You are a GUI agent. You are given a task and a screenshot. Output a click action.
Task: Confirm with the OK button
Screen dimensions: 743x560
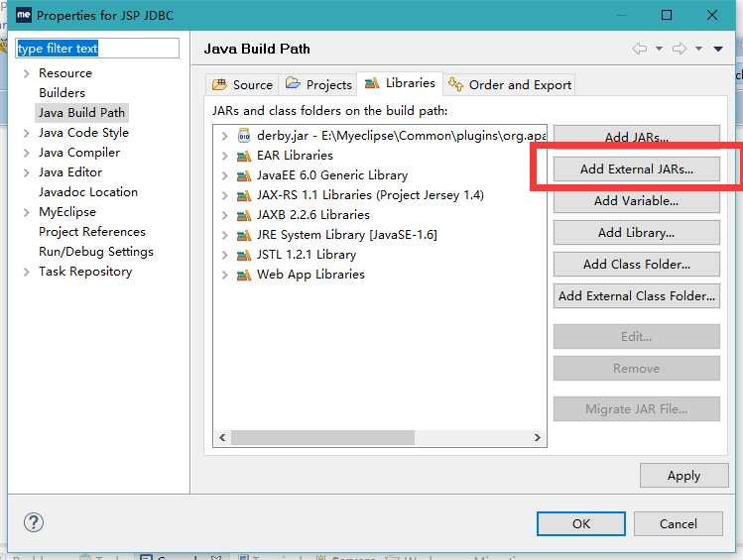(581, 523)
